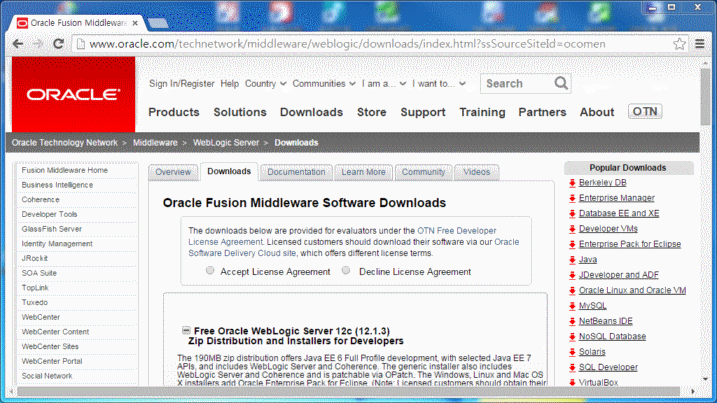Open Business Intelligence in sidebar
The width and height of the screenshot is (717, 403).
pos(57,185)
